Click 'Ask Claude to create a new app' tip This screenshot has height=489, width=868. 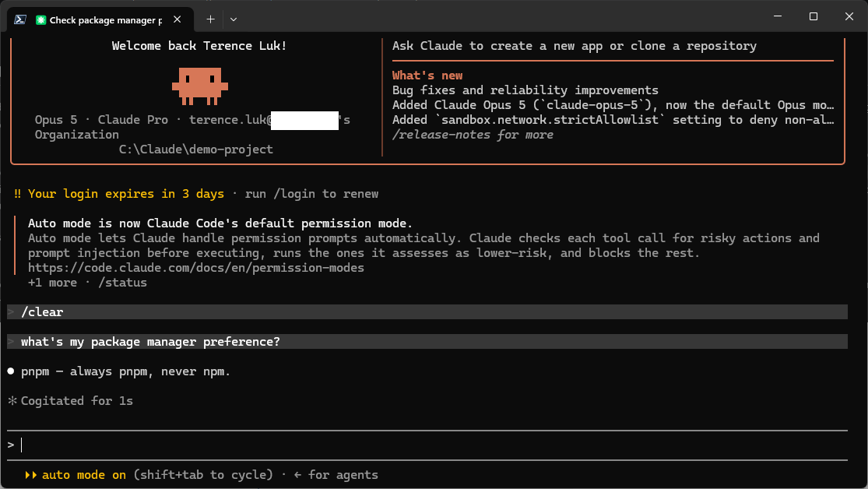574,46
